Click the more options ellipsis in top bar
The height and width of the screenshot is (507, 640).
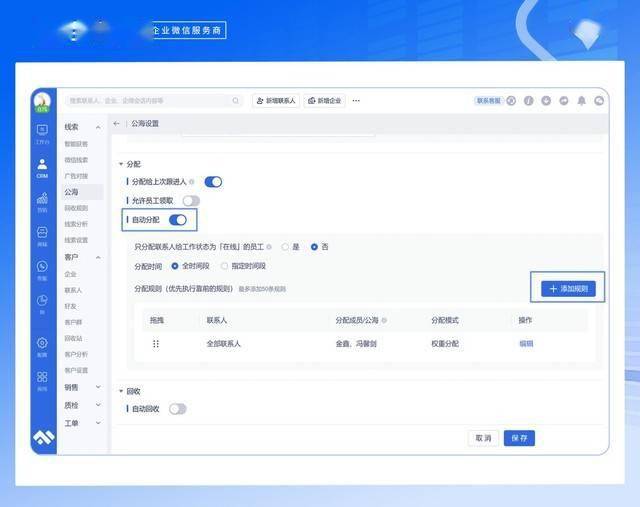coord(356,101)
